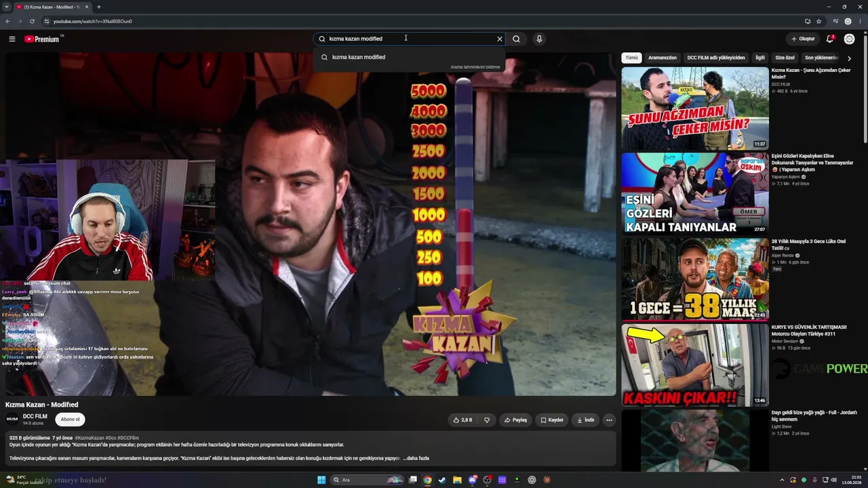This screenshot has width=868, height=488.
Task: Open '1 Gece = 38 Yıllık Maaş' thumbnail
Action: pos(695,279)
